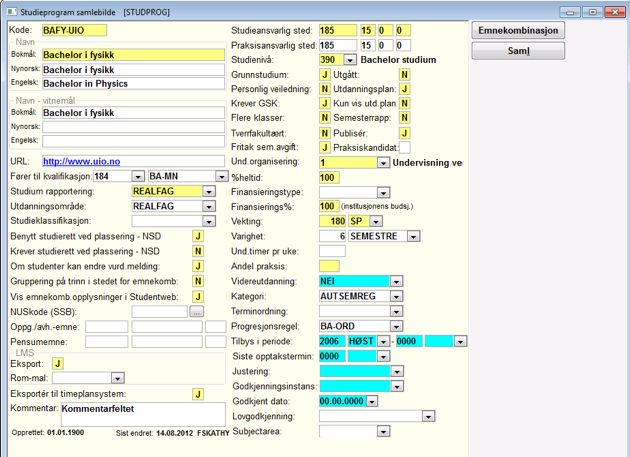This screenshot has width=630, height=457.
Task: Open the kvalifikasjon 184 dropdown
Action: (138, 176)
